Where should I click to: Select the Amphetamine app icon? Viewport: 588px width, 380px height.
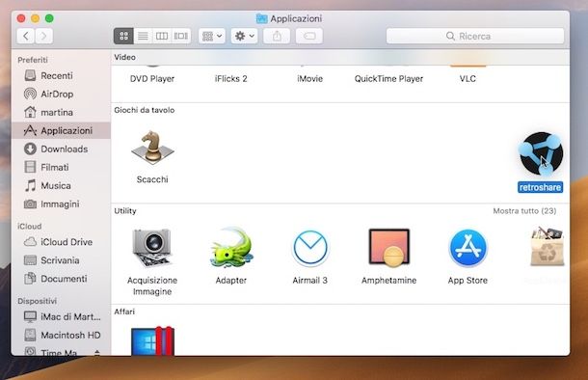(389, 248)
